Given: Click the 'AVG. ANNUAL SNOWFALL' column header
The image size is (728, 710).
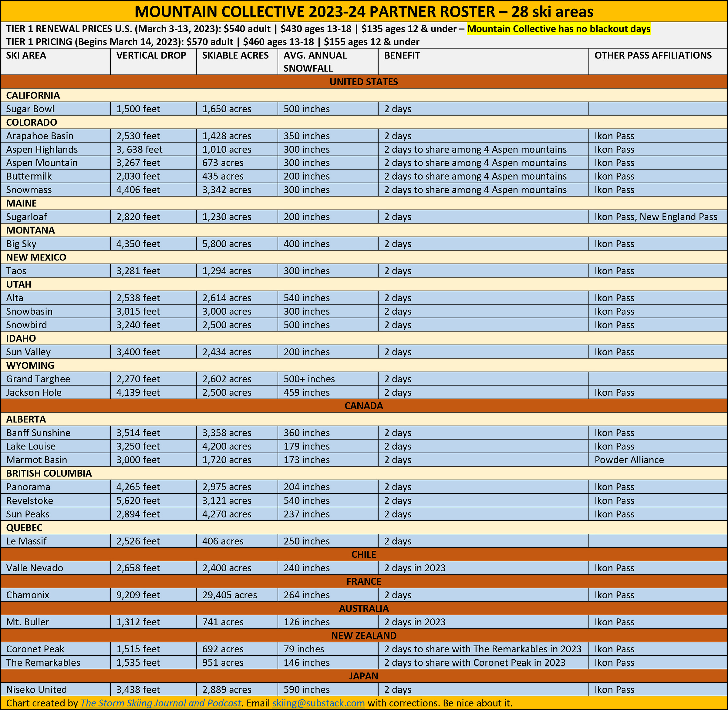Looking at the screenshot, I should click(x=328, y=62).
